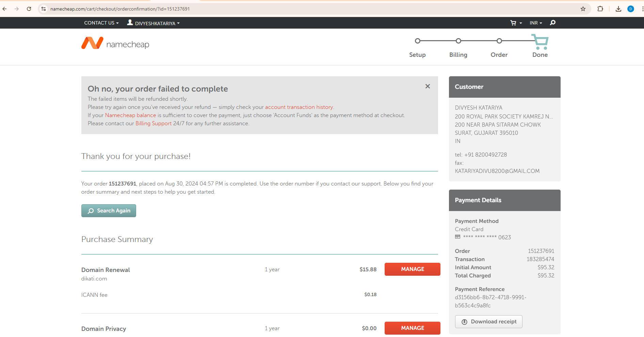Go back to previous page

pyautogui.click(x=5, y=9)
